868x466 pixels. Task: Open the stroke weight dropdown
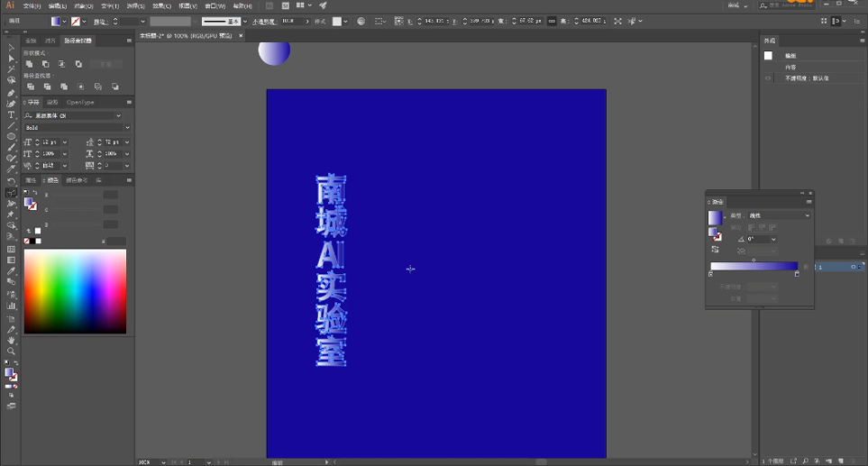[142, 21]
